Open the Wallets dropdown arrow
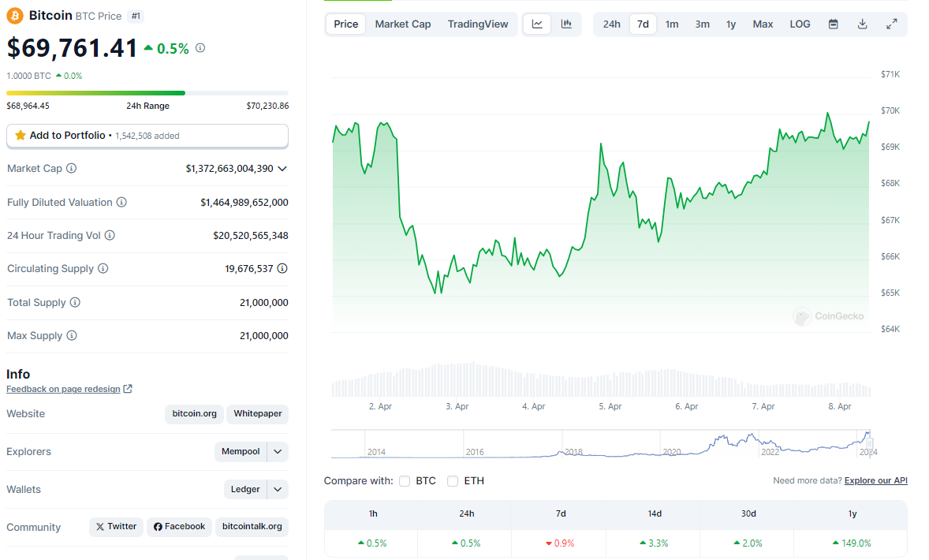The width and height of the screenshot is (929, 560). point(278,490)
